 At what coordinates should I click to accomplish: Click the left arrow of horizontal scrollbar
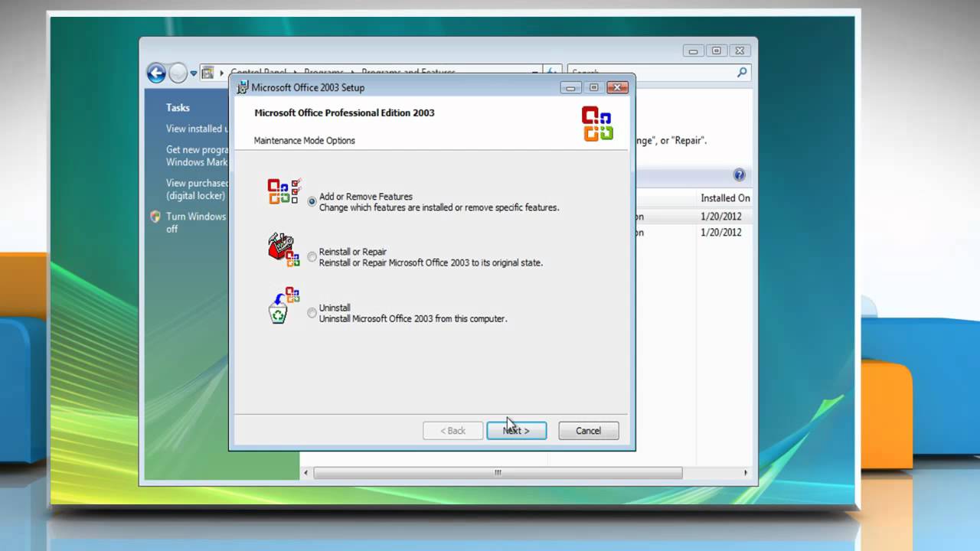tap(306, 473)
